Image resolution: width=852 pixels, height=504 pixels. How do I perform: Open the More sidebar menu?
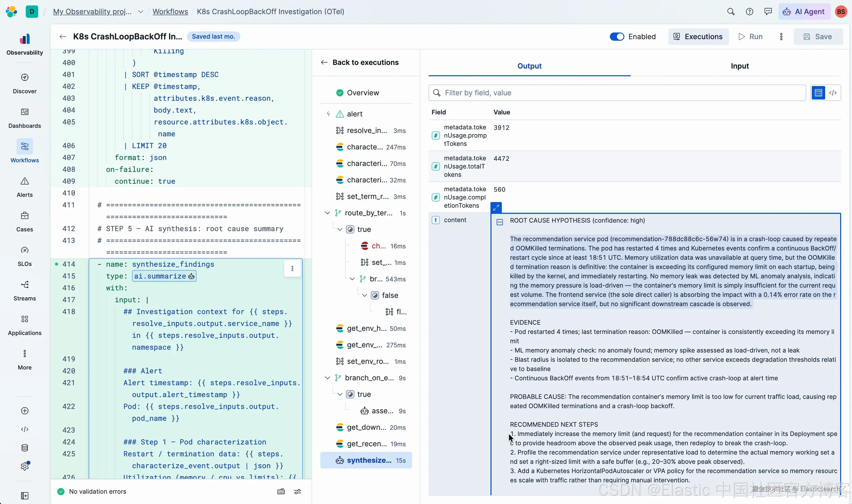pos(25,360)
